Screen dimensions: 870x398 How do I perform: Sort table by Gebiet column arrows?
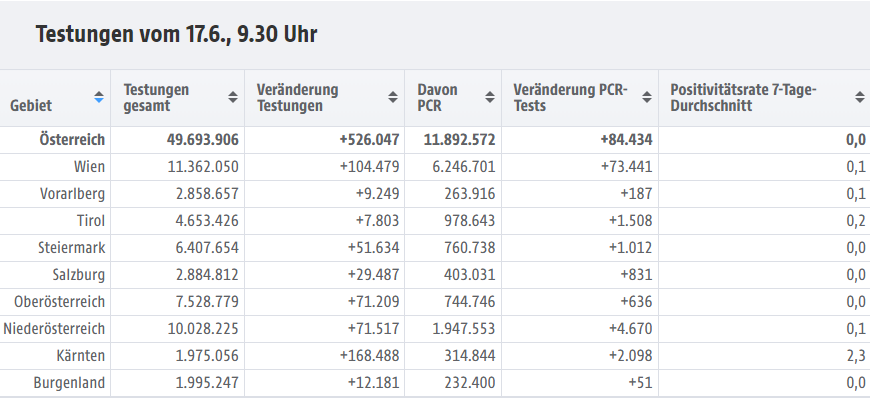pos(99,97)
